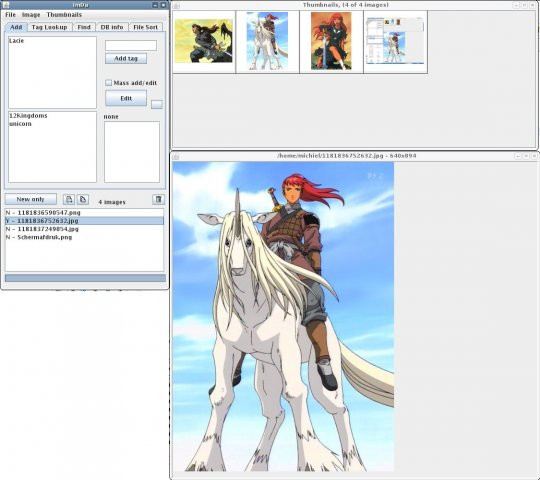Viewport: 540px width, 480px height.
Task: Toggle the Mass add/edit checkbox
Action: coord(108,83)
